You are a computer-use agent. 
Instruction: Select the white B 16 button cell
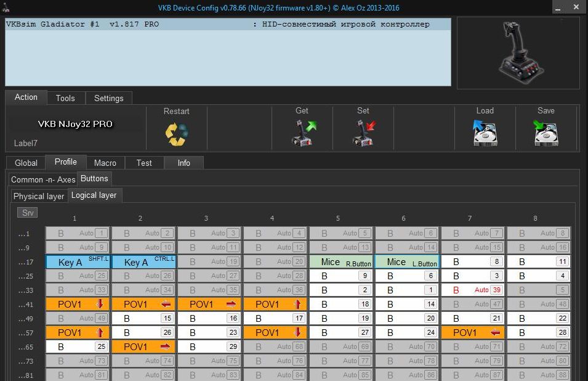[x=209, y=318]
